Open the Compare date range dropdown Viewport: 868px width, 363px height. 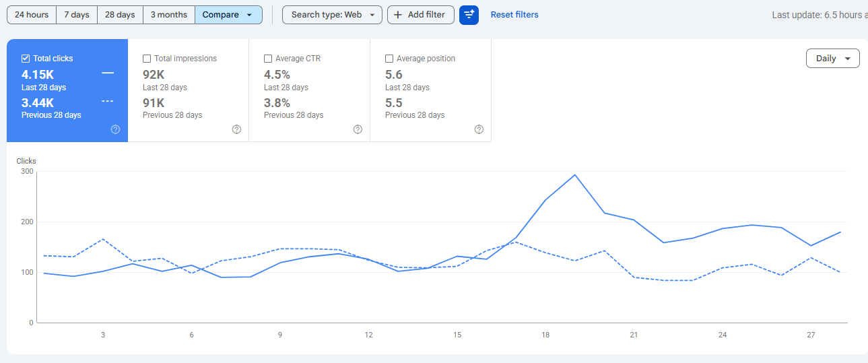228,15
